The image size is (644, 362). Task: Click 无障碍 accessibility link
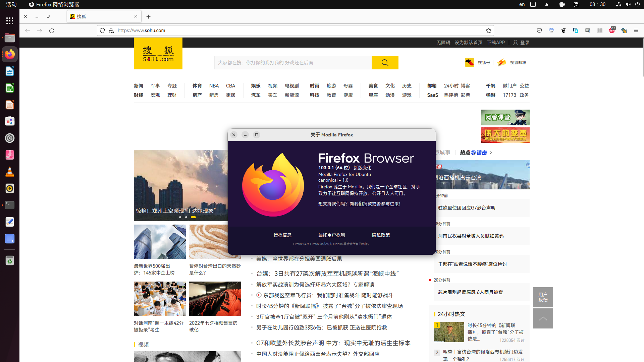pyautogui.click(x=443, y=43)
